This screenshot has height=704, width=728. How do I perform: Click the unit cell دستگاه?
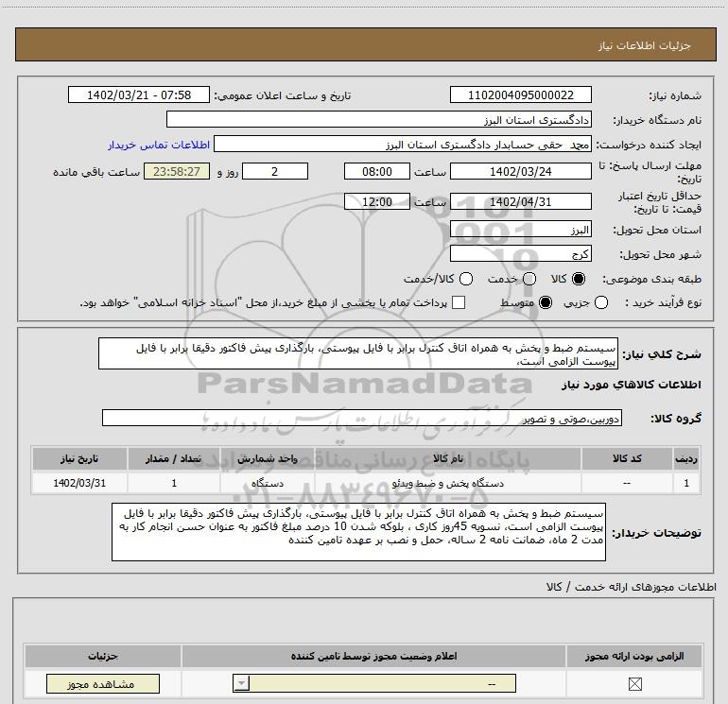[x=268, y=483]
